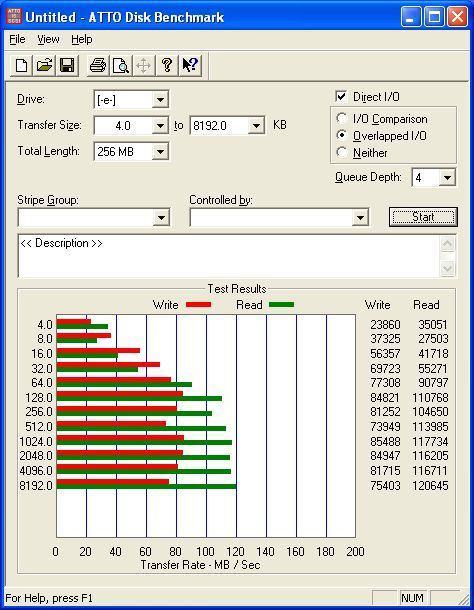Expand the Controlled by dropdown
Viewport: 474px width, 610px height.
[x=360, y=217]
